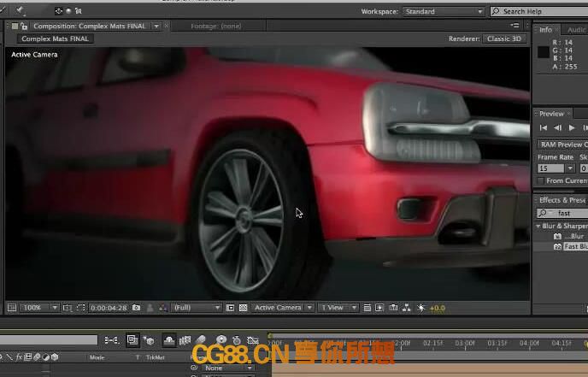Image resolution: width=588 pixels, height=377 pixels.
Task: Toggle mask and shape path visibility
Action: [80, 308]
